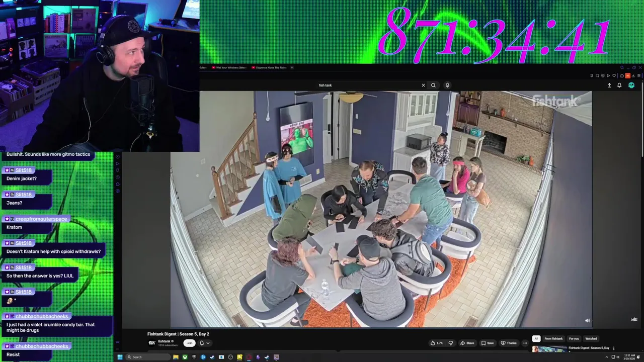This screenshot has height=362, width=644.
Task: Click the icon at the video's lower-right corner
Action: coord(634,319)
